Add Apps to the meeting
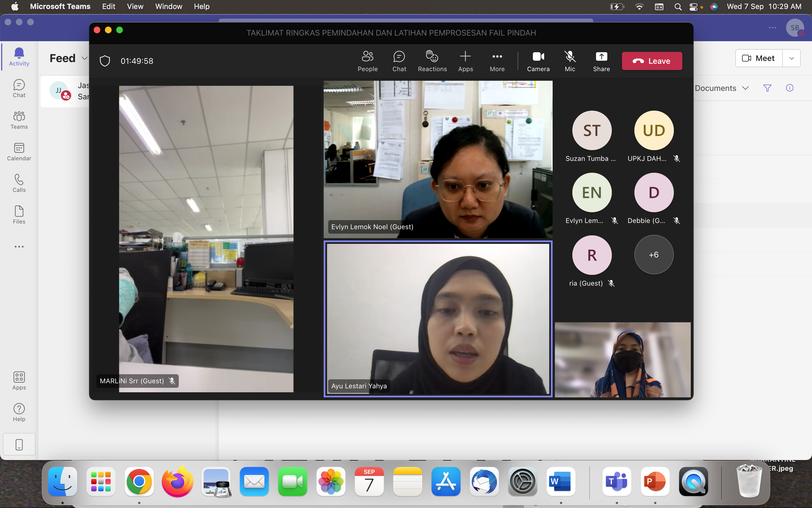This screenshot has height=508, width=812. pyautogui.click(x=465, y=61)
